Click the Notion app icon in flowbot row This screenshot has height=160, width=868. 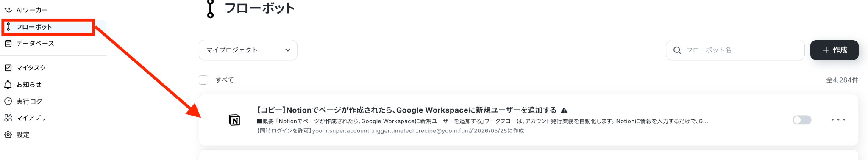(234, 120)
